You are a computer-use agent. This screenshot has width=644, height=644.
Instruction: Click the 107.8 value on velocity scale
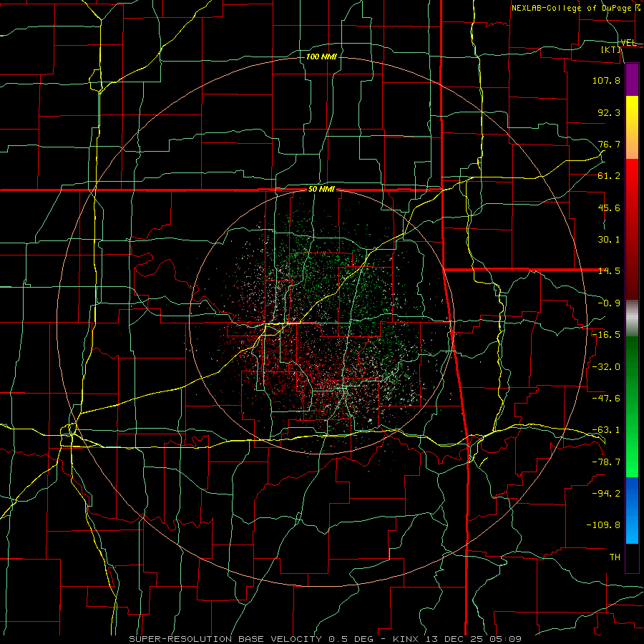point(606,80)
